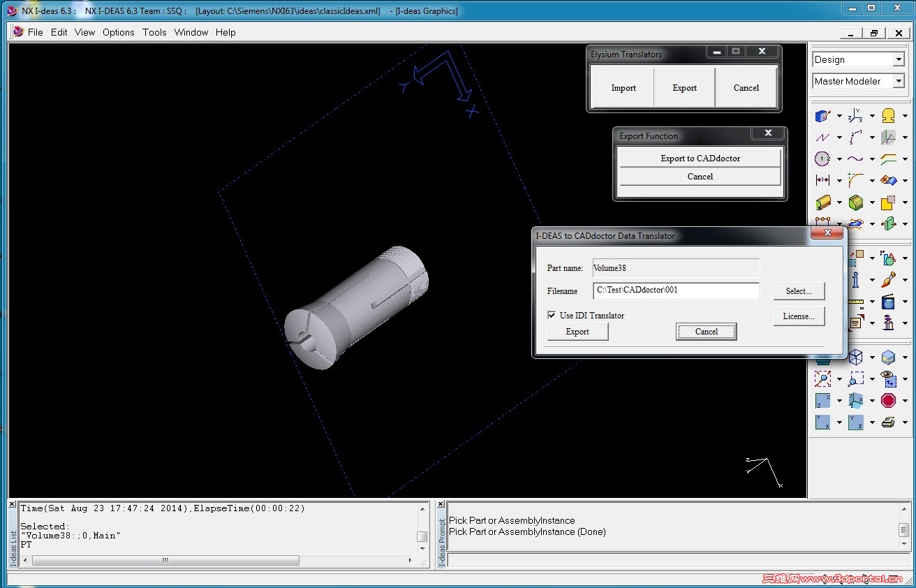Click the yellow keyhole-shaped part icon
This screenshot has height=588, width=916.
coord(888,116)
